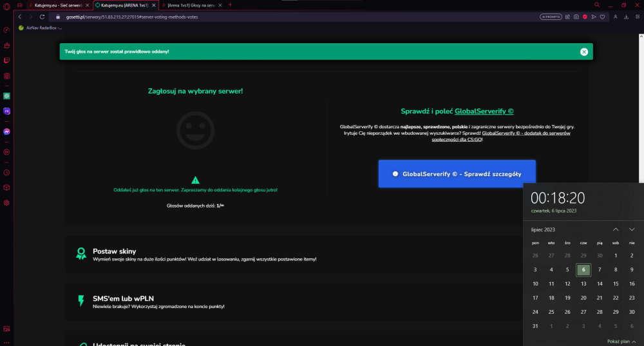Select highlighted day 6 in calendar
The image size is (644, 346).
point(583,269)
